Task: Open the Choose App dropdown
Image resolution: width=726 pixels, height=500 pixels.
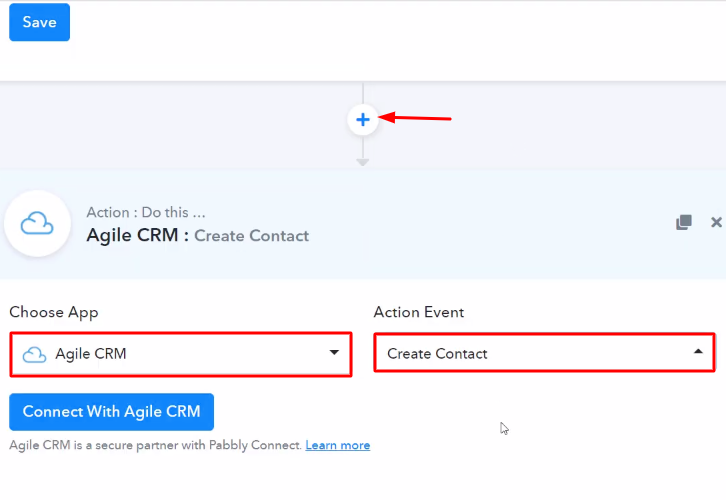Action: click(x=181, y=354)
